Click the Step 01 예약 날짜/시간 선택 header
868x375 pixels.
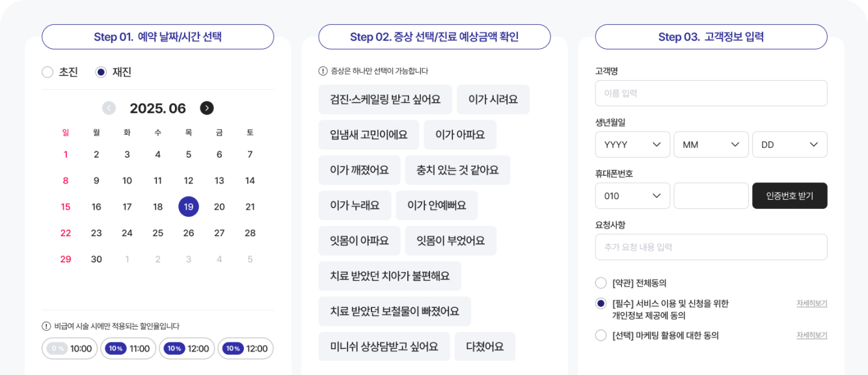click(157, 37)
